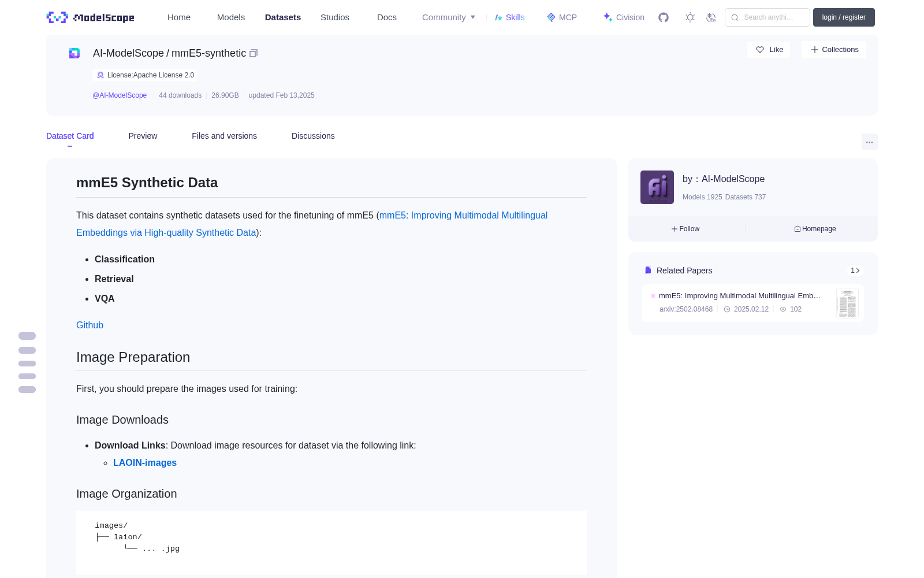924x578 pixels.
Task: Open the Models nav item
Action: [x=231, y=17]
